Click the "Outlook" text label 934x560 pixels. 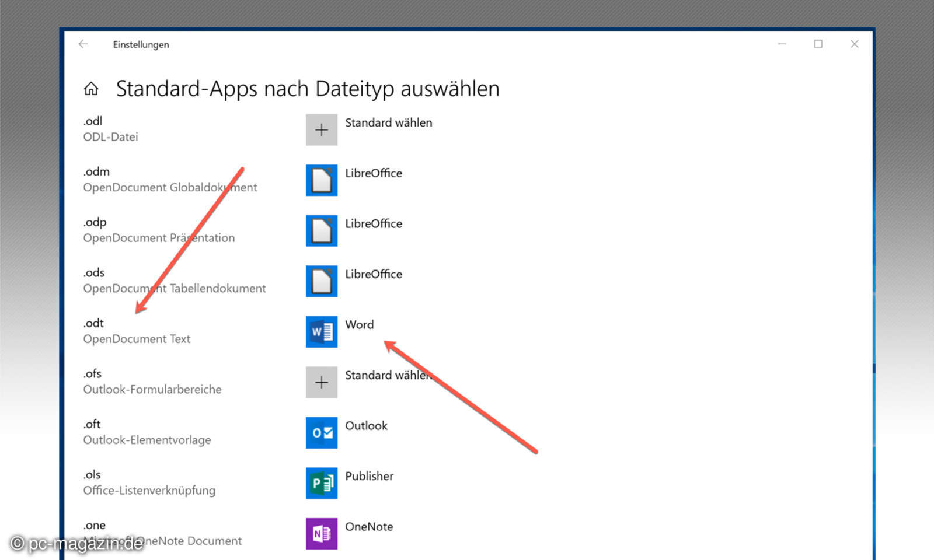pyautogui.click(x=366, y=426)
